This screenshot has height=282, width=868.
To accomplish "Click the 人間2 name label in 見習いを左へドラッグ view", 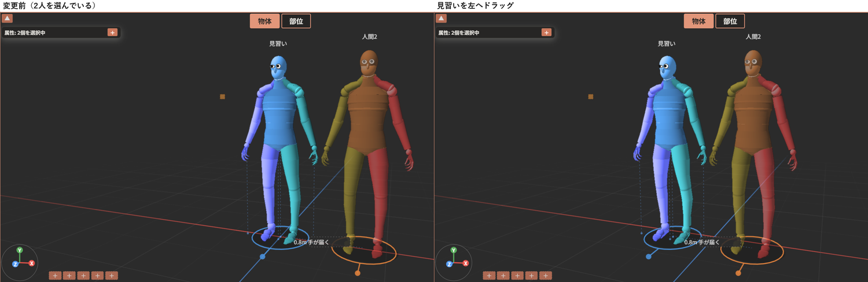I will 753,36.
